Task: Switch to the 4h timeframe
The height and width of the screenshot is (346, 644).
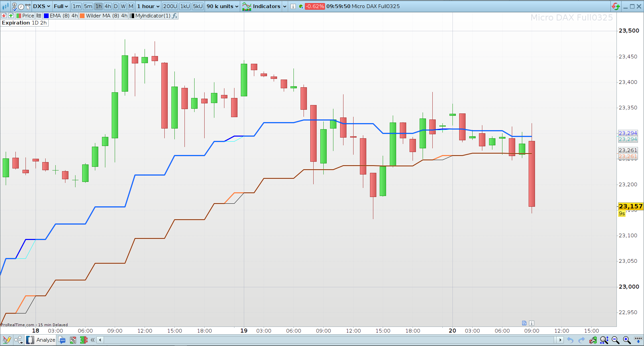Action: coord(108,6)
